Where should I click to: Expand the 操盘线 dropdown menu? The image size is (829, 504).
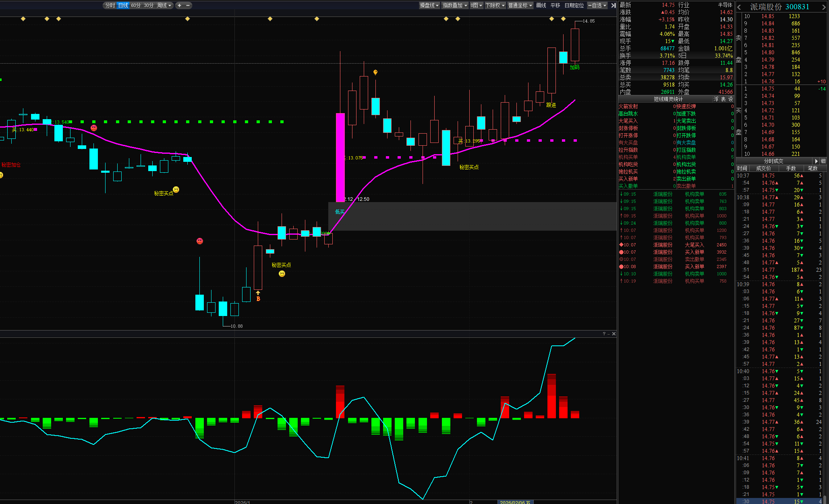[429, 5]
